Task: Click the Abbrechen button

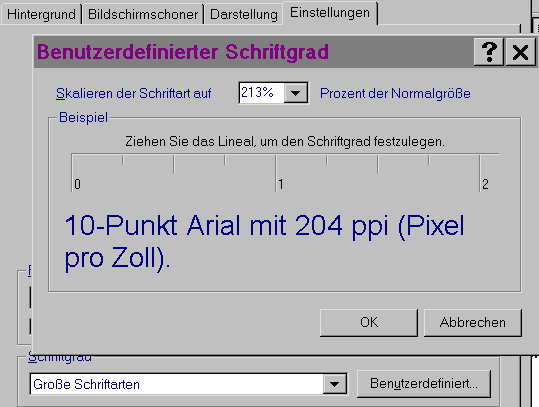Action: coord(473,322)
